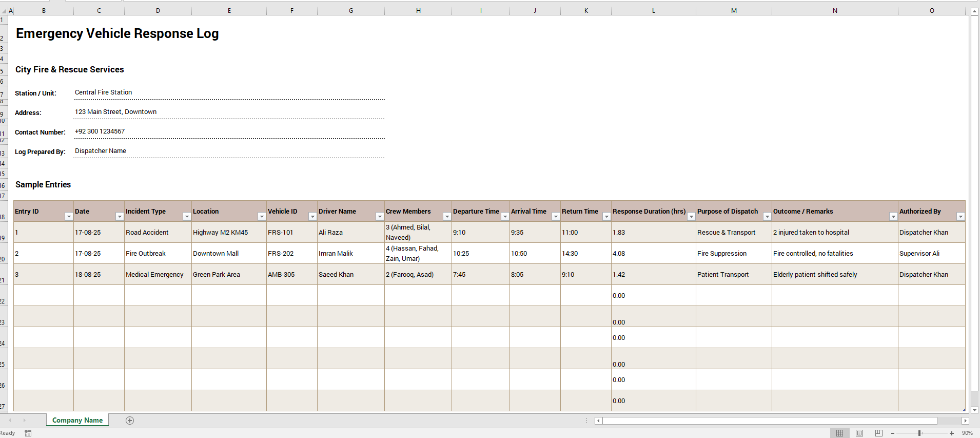Screen dimensions: 980x438
Task: Open the Purpose of Dispatch filter dropdown
Action: (x=767, y=217)
